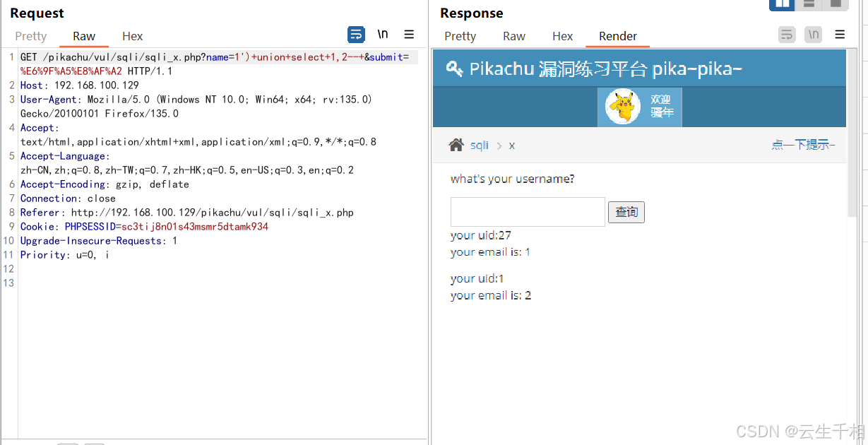This screenshot has width=868, height=445.
Task: Open the sqli breadcrumb link
Action: [x=480, y=145]
